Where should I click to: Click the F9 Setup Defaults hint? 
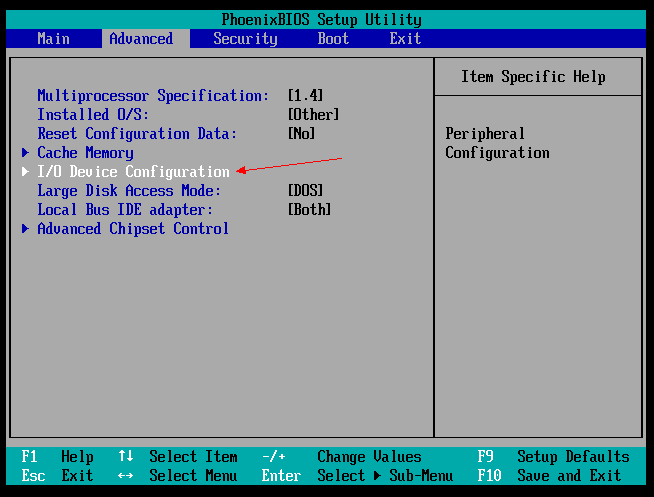point(553,457)
